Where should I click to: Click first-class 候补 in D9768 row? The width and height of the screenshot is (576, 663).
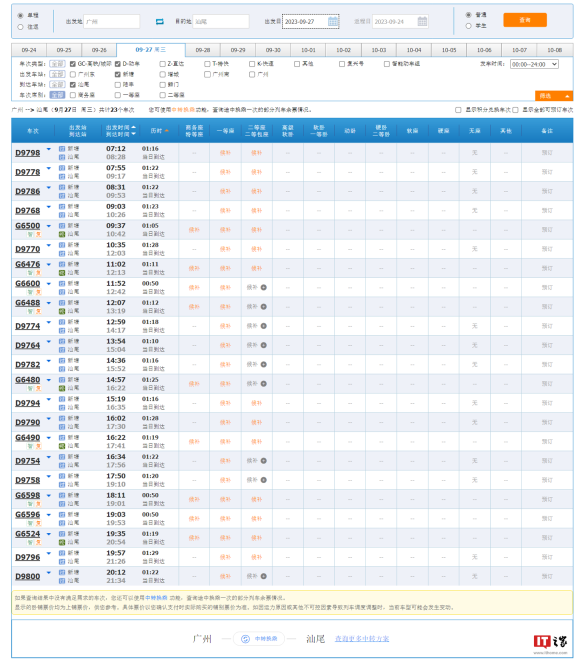click(x=225, y=211)
